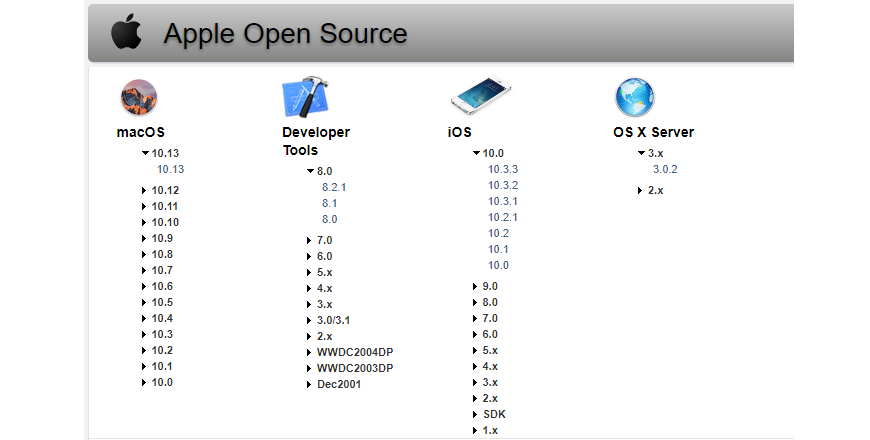Open OS X Server 3.0.2 link

pyautogui.click(x=665, y=169)
